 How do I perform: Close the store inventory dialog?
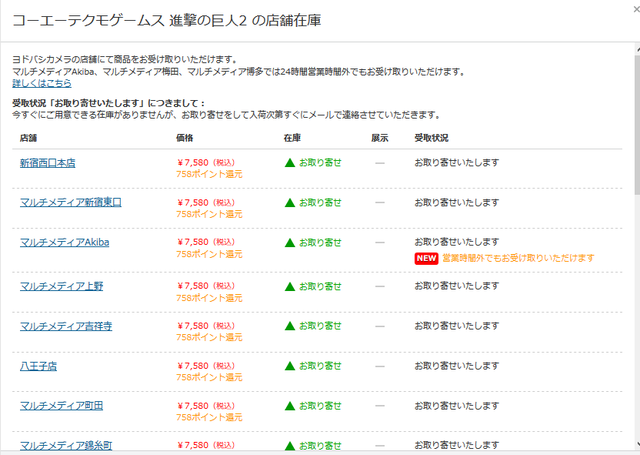click(636, 9)
